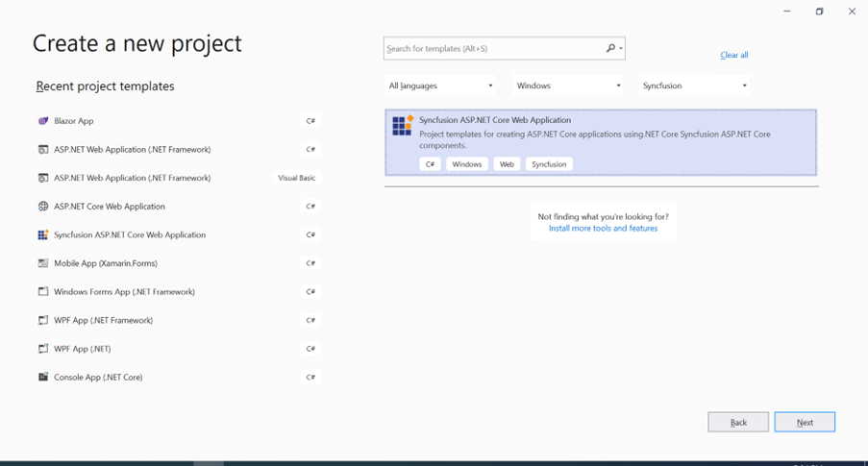Click the large Syncfusion logo in search results

(402, 126)
